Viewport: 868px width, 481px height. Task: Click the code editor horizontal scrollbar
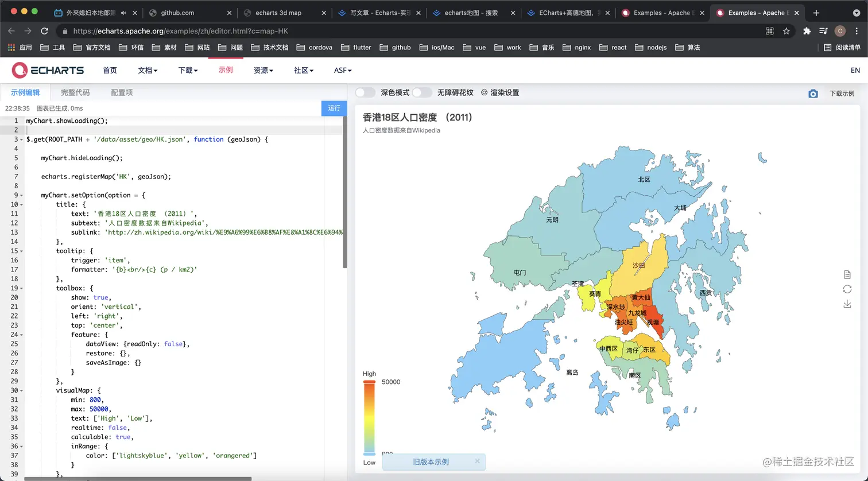tap(138, 478)
